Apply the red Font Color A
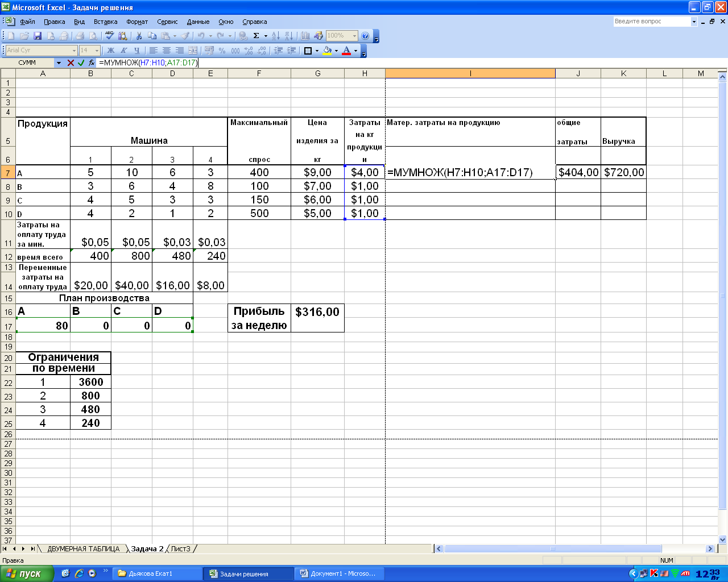Screen dimensions: 728x582 coord(346,51)
